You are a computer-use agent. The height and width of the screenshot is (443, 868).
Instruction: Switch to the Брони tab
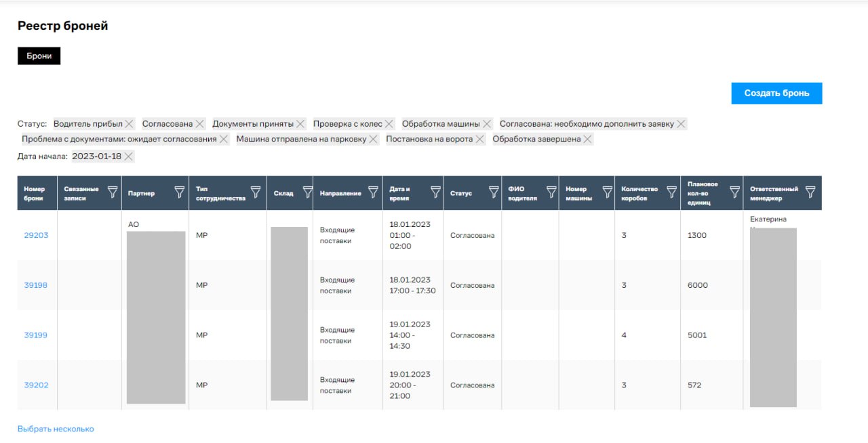point(39,56)
